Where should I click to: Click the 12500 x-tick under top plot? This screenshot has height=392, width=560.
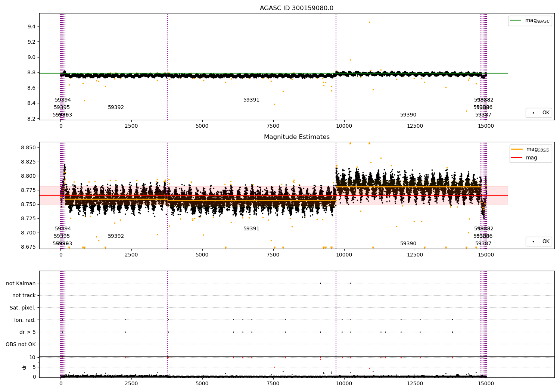click(x=415, y=126)
